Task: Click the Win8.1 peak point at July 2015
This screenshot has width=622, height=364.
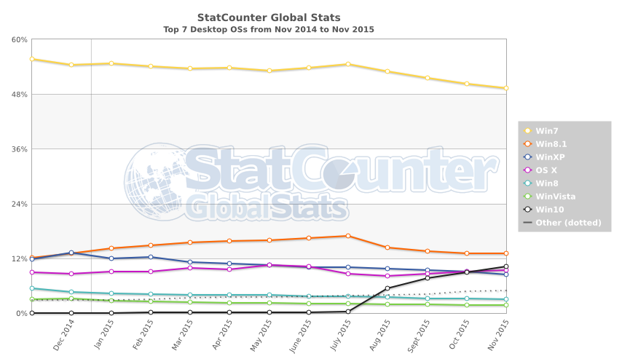Action: click(348, 236)
